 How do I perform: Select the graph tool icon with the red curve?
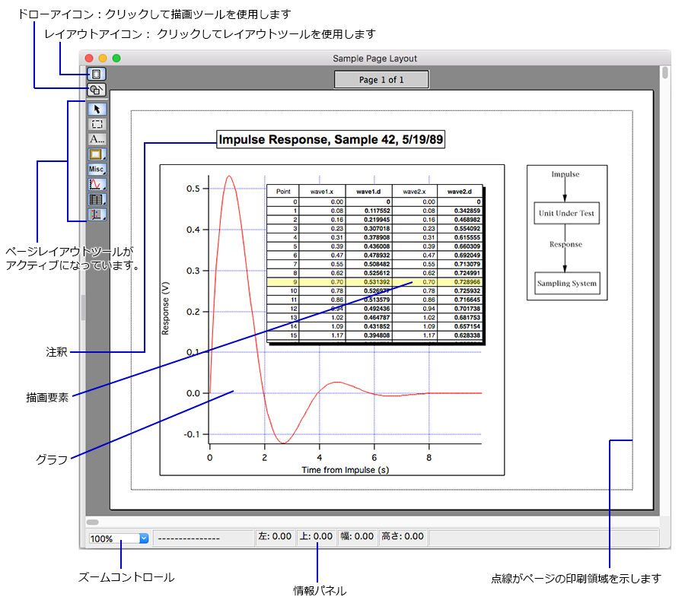(x=97, y=184)
